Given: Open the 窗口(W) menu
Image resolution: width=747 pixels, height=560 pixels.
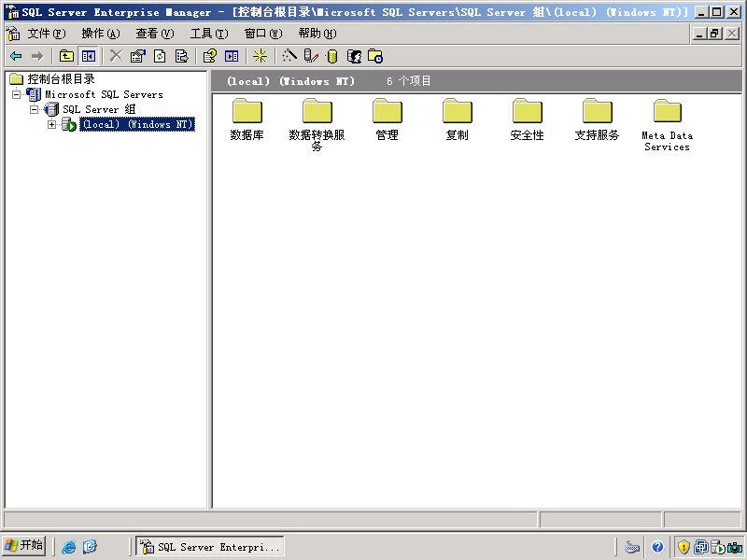Looking at the screenshot, I should click(263, 34).
